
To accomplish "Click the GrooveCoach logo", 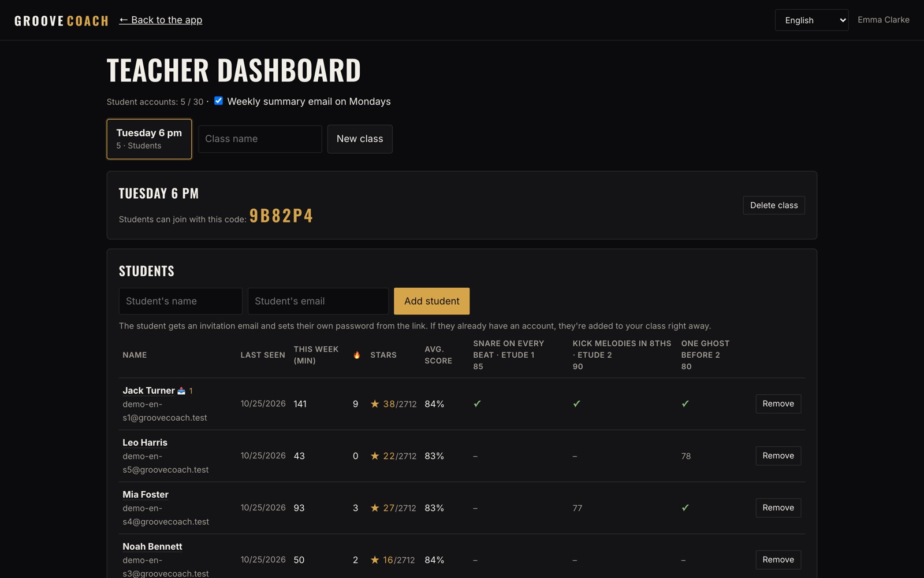I will (x=61, y=21).
